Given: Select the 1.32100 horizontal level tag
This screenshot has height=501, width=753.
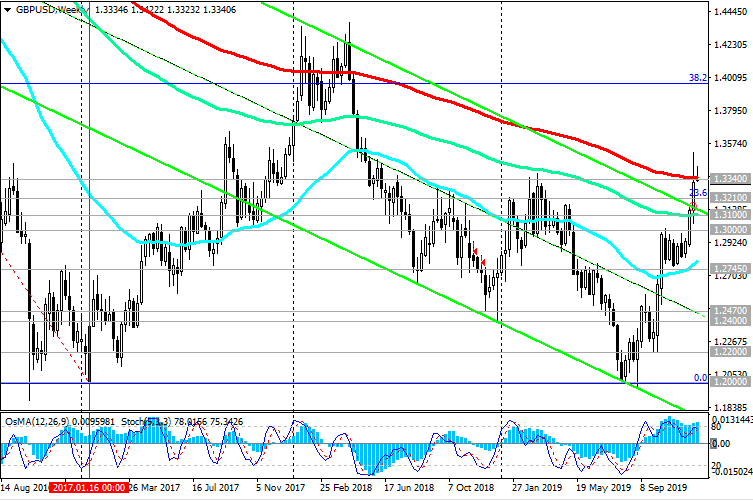Looking at the screenshot, I should pyautogui.click(x=731, y=199).
